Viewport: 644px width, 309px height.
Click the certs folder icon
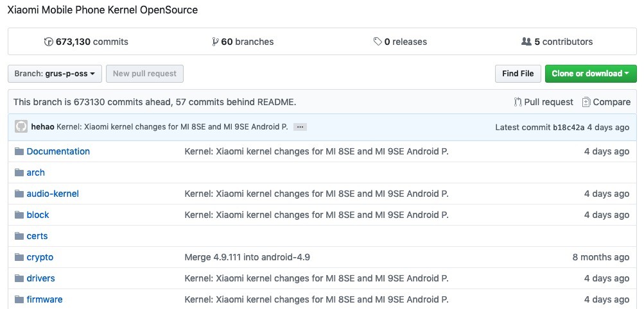point(19,236)
